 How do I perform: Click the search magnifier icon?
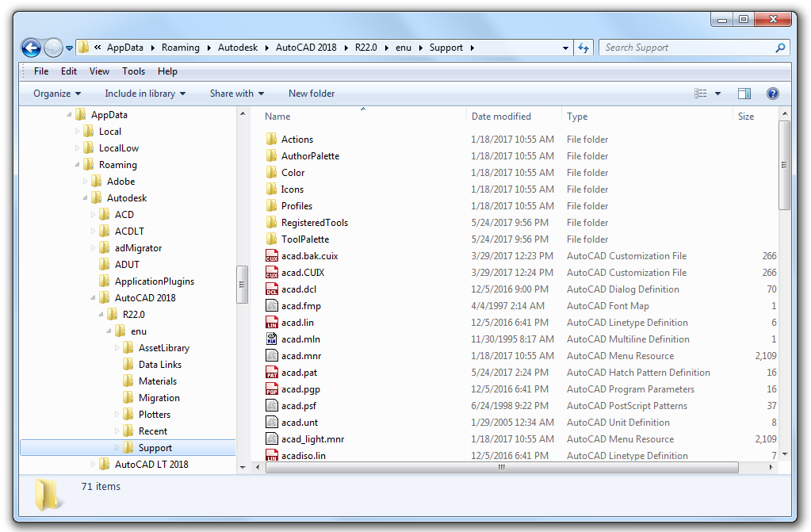780,48
